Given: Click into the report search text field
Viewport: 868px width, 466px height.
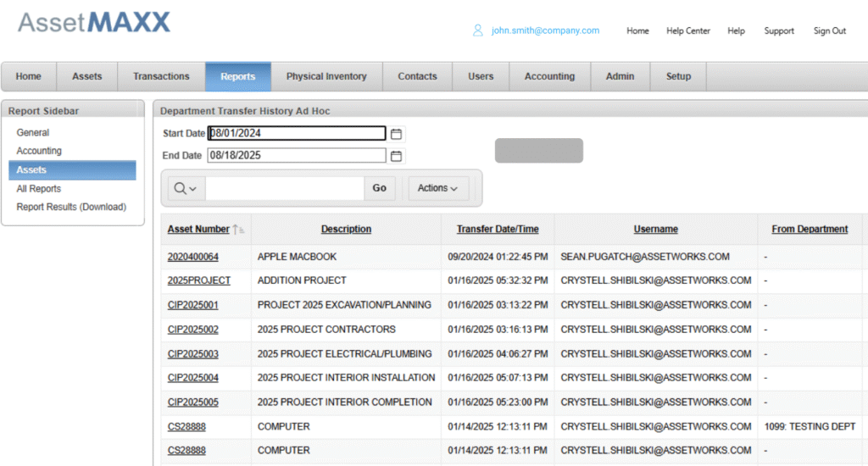Looking at the screenshot, I should pos(284,188).
